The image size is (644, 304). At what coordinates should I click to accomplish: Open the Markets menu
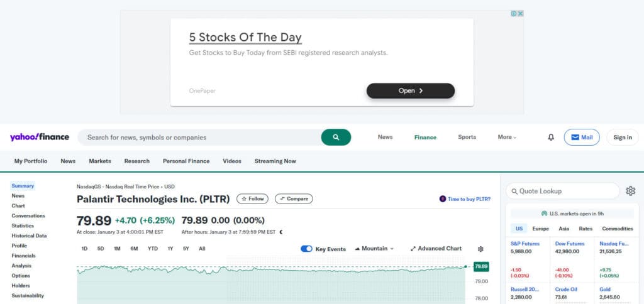click(100, 161)
